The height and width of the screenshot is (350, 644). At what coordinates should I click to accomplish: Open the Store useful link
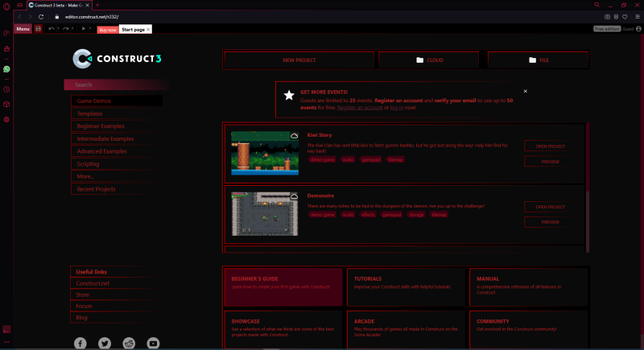[x=115, y=294]
